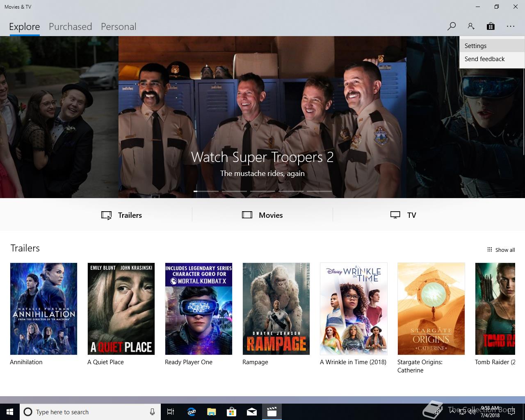This screenshot has width=525, height=420.
Task: Open the Trailers category button
Action: [x=122, y=215]
